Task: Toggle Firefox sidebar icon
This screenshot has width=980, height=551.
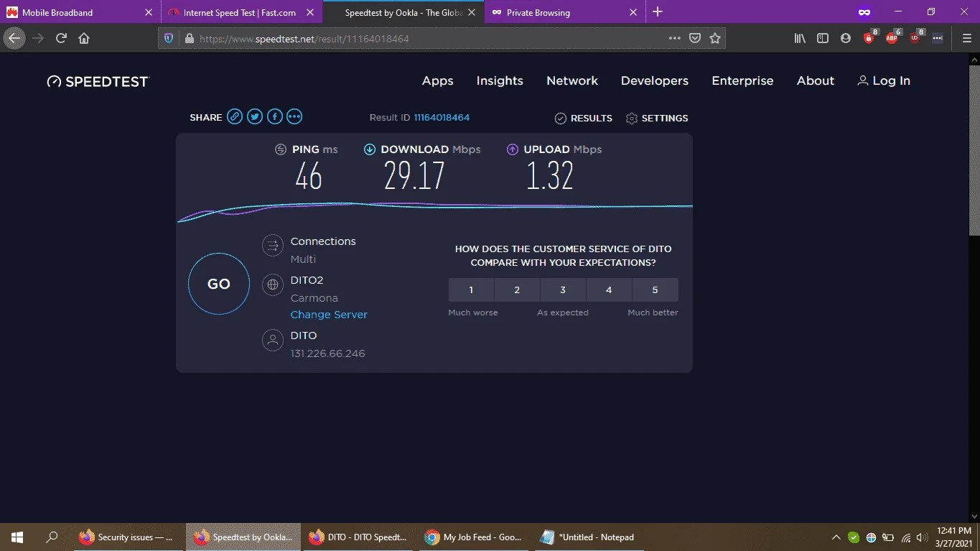Action: click(823, 38)
